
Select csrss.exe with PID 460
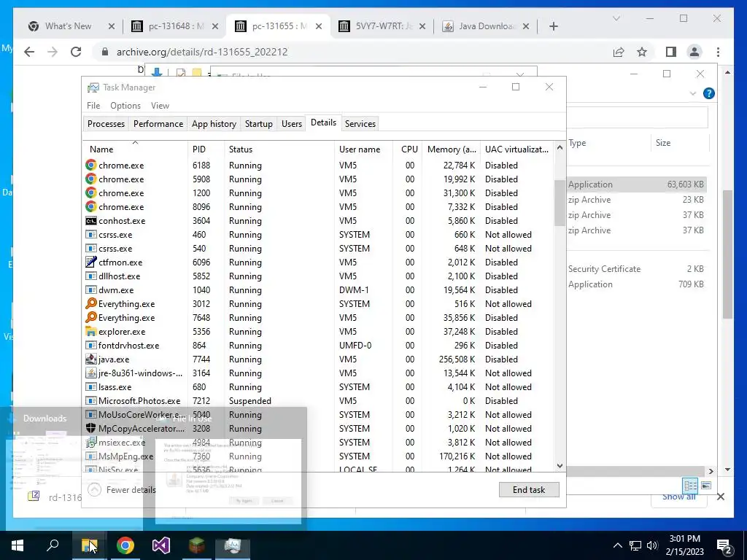click(318, 235)
